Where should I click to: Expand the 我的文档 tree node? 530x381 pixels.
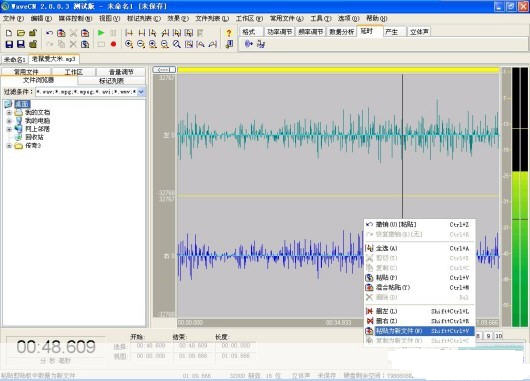9,113
